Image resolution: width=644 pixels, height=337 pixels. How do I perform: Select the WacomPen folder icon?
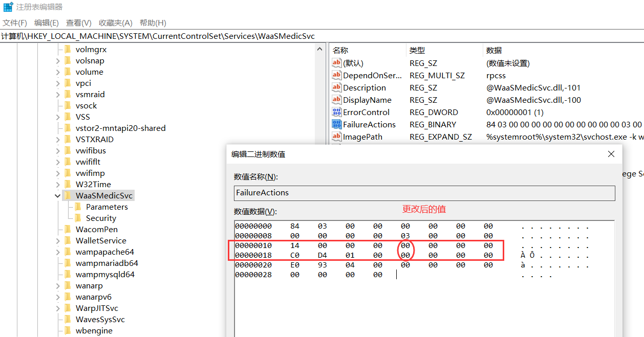(68, 229)
